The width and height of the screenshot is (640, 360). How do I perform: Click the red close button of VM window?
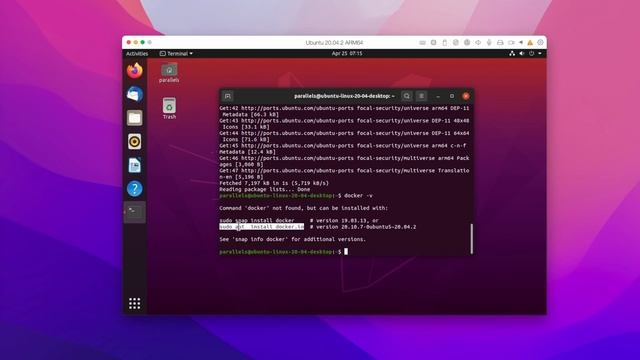[x=129, y=42]
